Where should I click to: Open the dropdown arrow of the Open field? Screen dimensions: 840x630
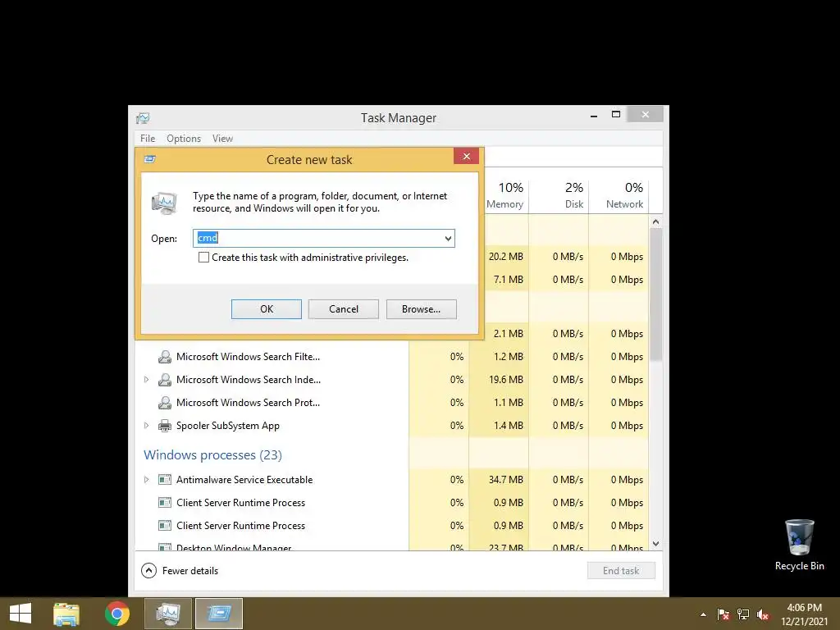point(448,239)
